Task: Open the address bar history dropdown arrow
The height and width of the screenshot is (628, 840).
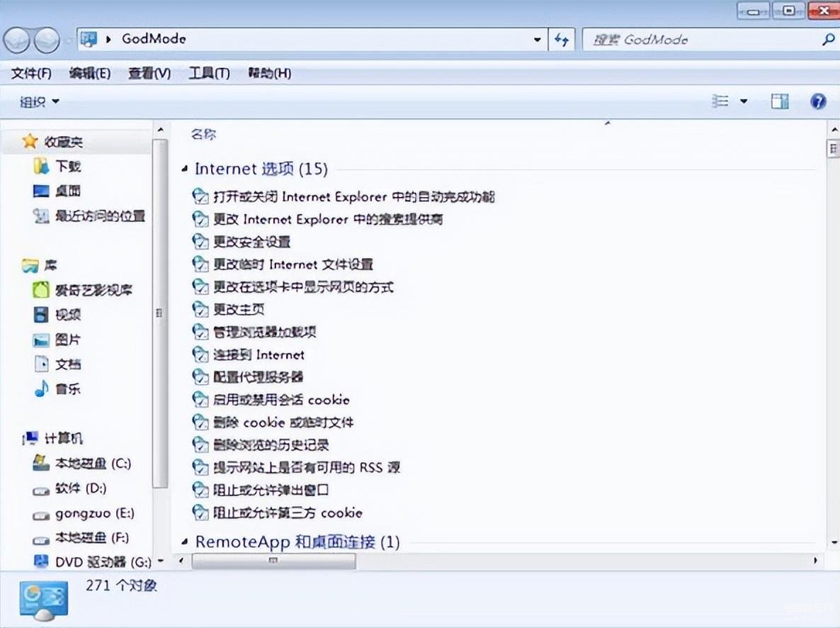Action: [537, 39]
